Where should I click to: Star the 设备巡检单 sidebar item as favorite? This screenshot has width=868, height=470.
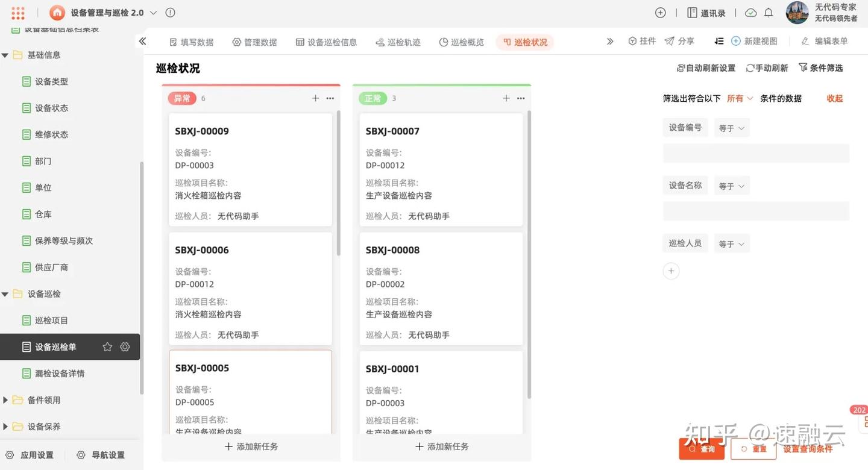point(106,346)
